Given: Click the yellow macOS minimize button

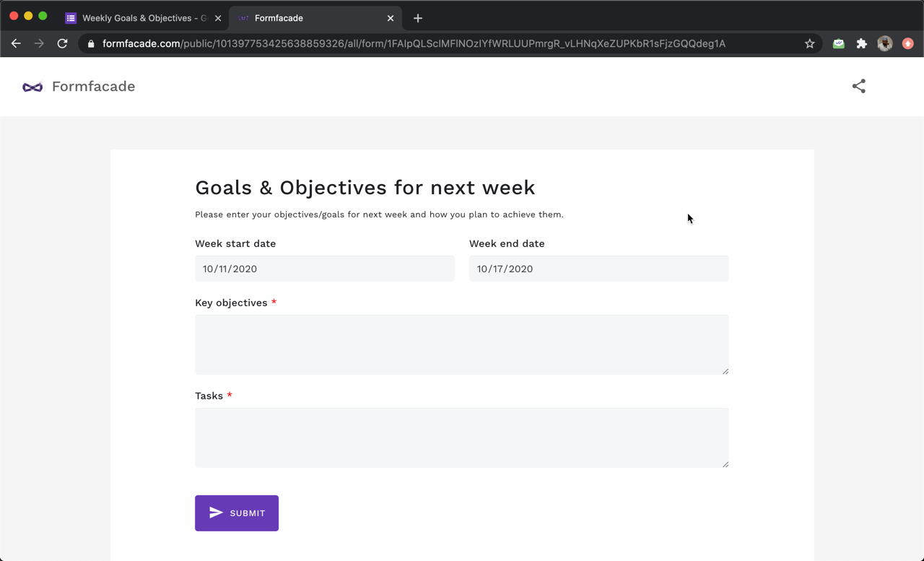Looking at the screenshot, I should pos(28,16).
